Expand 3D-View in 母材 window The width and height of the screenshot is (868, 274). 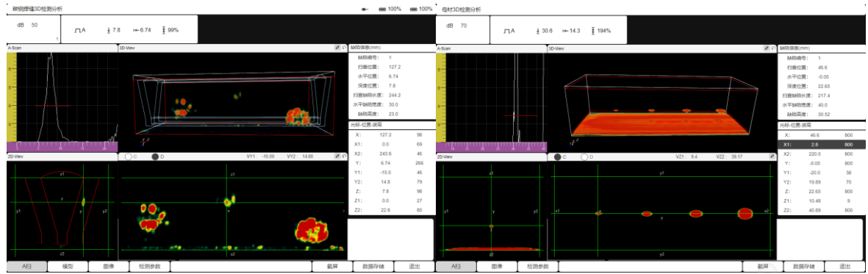coord(767,48)
